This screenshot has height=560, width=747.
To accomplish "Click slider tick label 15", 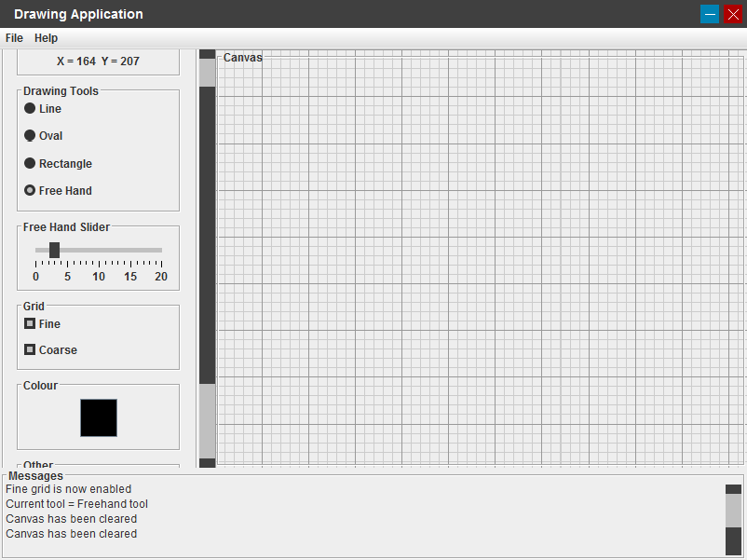I will click(x=130, y=277).
